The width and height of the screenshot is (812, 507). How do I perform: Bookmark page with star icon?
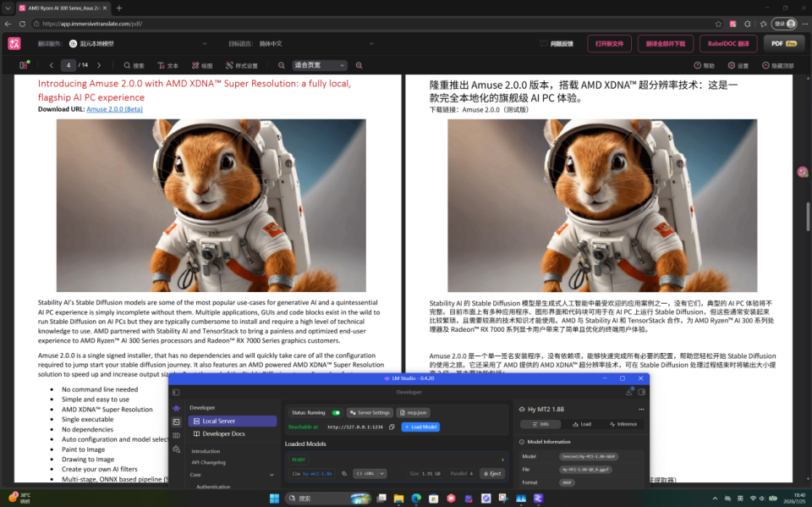tap(718, 24)
